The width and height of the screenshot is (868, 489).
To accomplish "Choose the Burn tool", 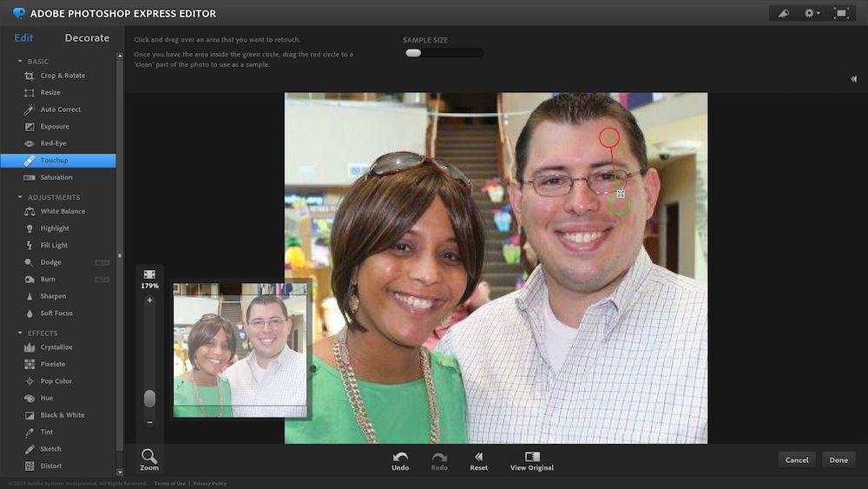I will click(48, 280).
